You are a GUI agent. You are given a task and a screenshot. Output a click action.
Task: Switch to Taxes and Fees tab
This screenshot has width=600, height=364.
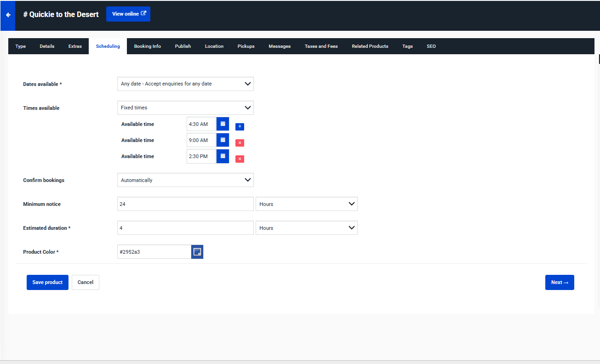coord(321,46)
